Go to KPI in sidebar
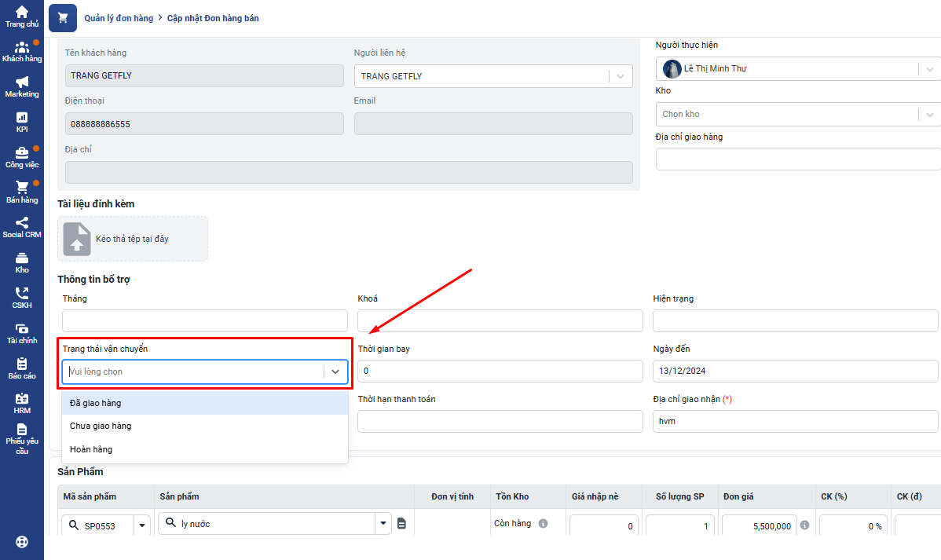 [x=22, y=118]
